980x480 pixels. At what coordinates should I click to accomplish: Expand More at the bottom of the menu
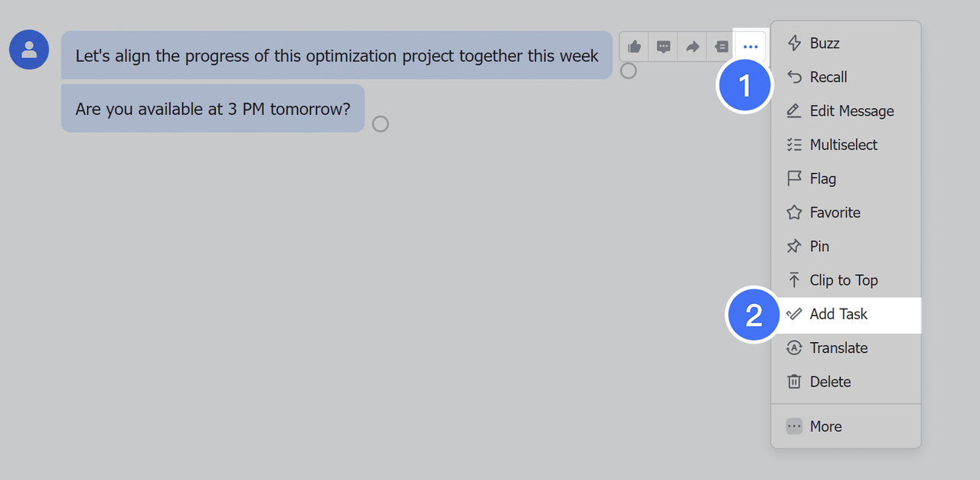click(825, 426)
